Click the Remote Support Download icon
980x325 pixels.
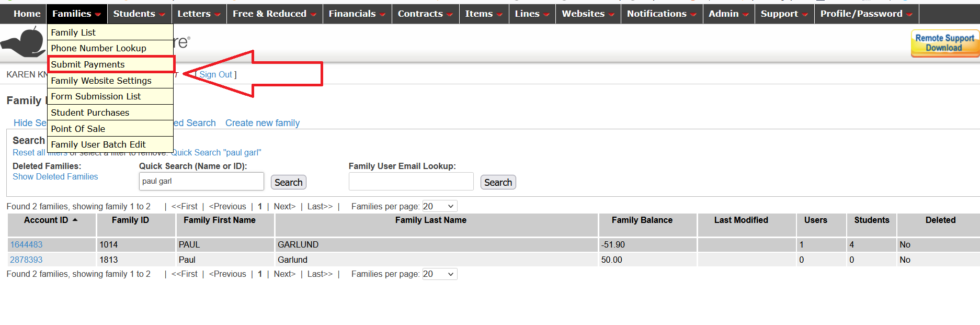pyautogui.click(x=944, y=43)
